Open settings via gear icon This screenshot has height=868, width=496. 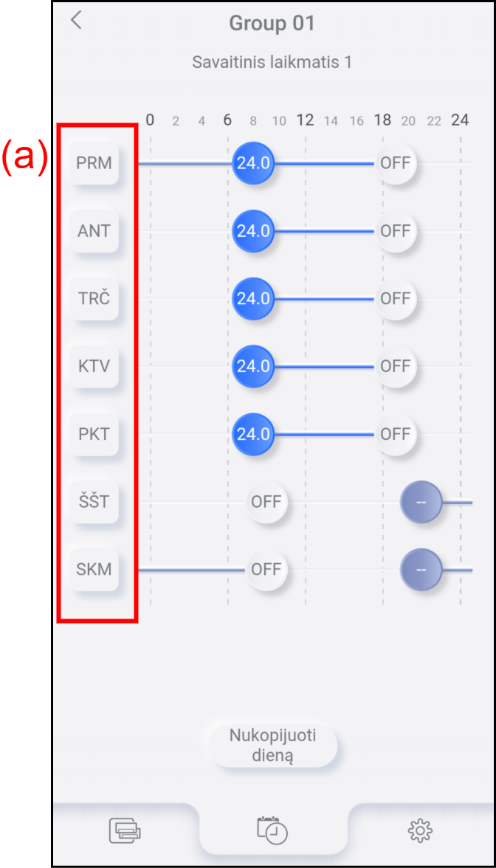tap(420, 830)
